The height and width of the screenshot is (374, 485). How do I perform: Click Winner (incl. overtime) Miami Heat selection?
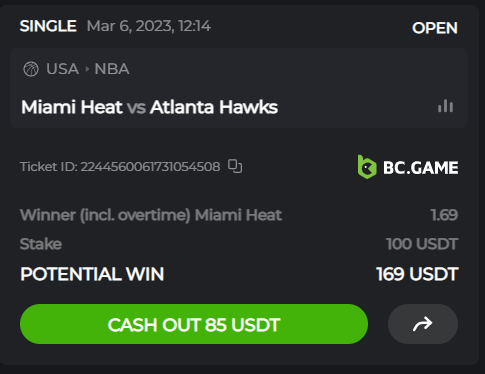pos(151,215)
